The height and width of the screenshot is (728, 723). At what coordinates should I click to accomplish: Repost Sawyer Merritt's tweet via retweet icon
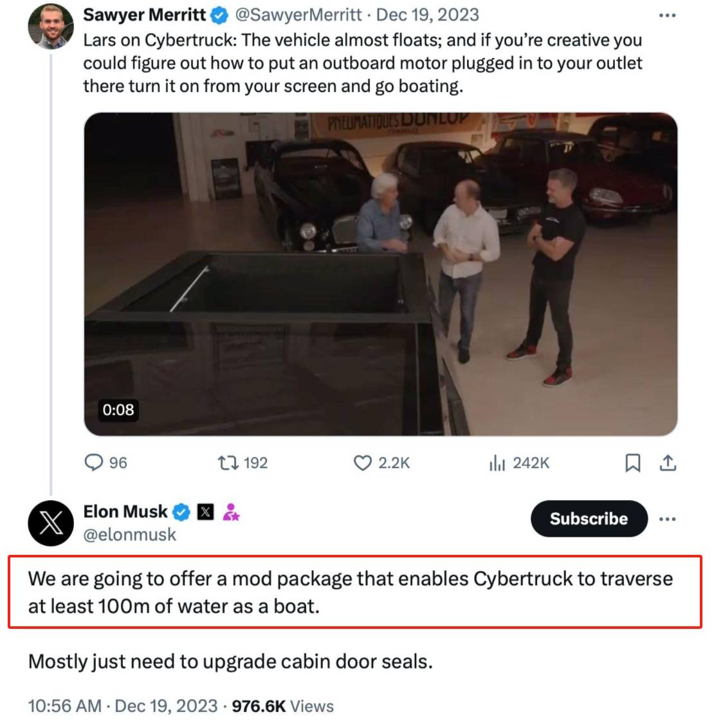228,462
